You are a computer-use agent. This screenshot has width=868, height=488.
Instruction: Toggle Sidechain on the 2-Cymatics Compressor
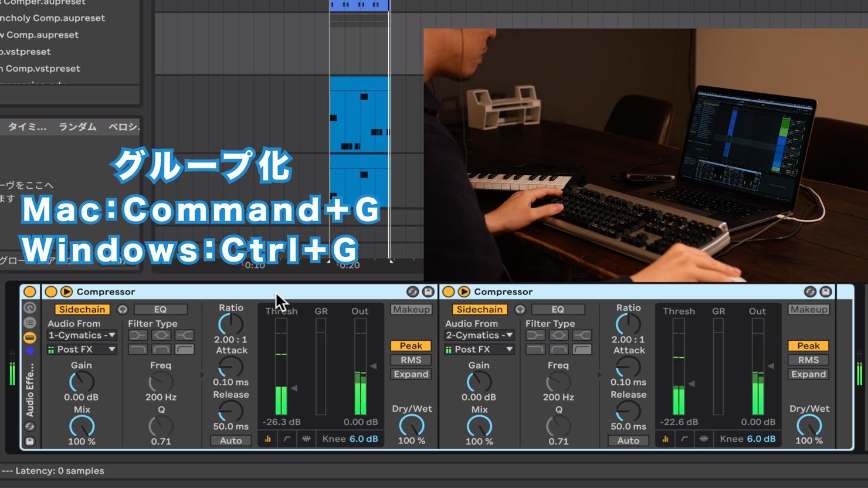[480, 309]
